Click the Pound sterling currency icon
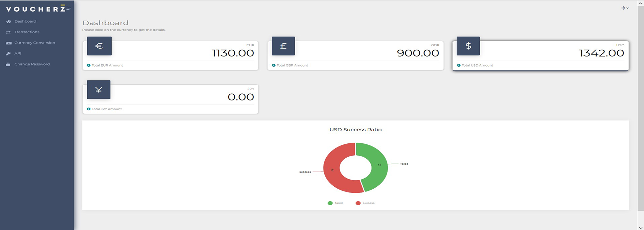The width and height of the screenshot is (644, 230). click(283, 46)
